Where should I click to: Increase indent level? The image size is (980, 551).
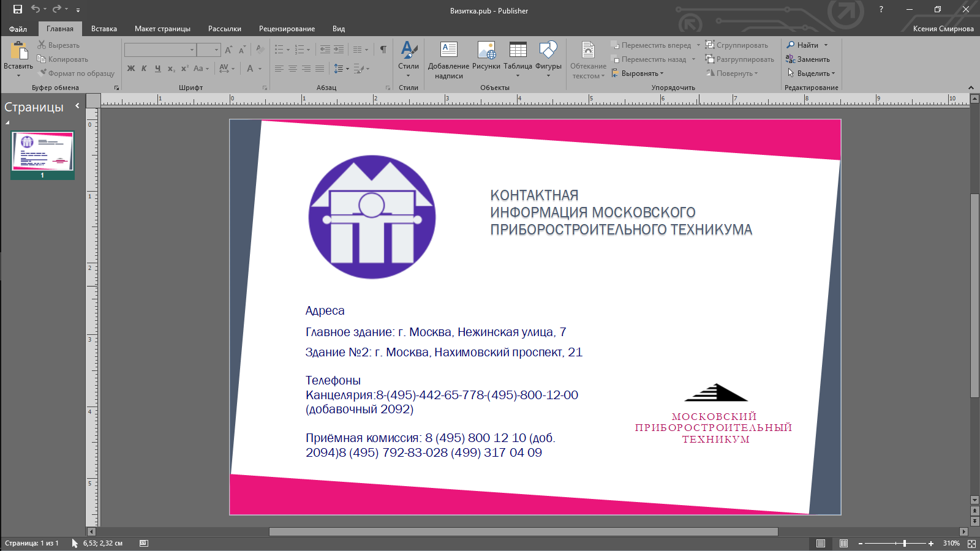[339, 50]
